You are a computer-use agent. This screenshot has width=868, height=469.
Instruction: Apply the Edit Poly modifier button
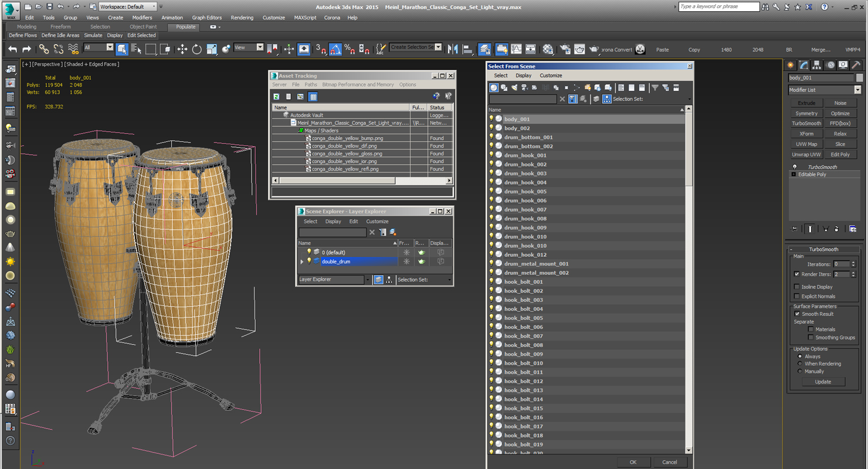click(x=840, y=155)
